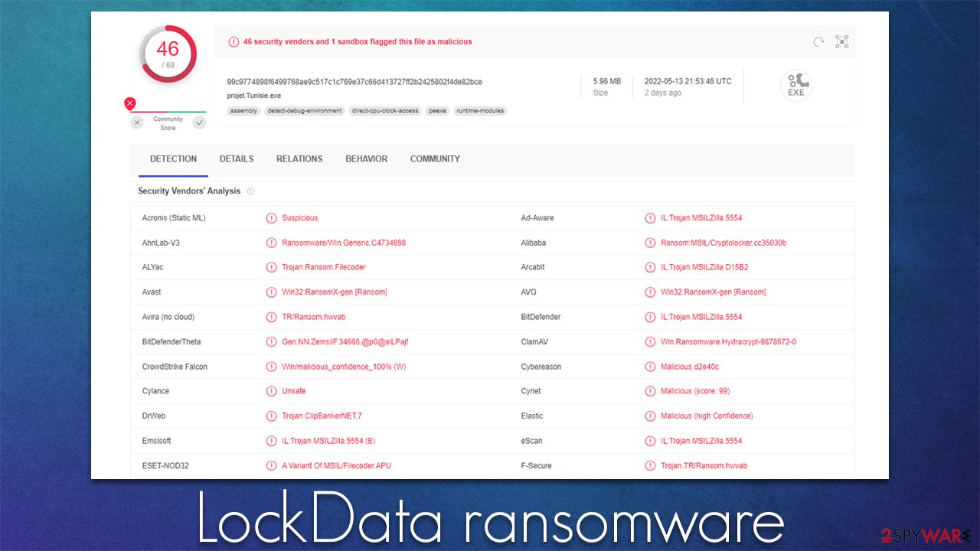
Task: Click alert icon beside Win/malicious_confidence_100% (W)
Action: point(271,367)
